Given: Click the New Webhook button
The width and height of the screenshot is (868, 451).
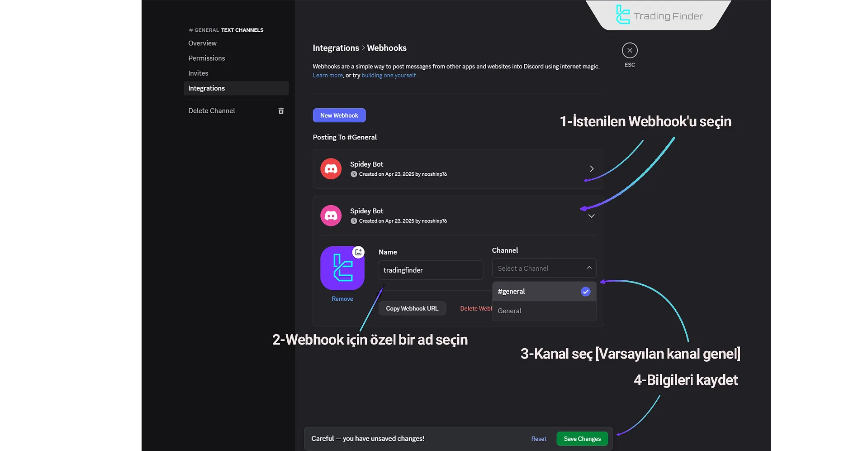Looking at the screenshot, I should pos(339,115).
